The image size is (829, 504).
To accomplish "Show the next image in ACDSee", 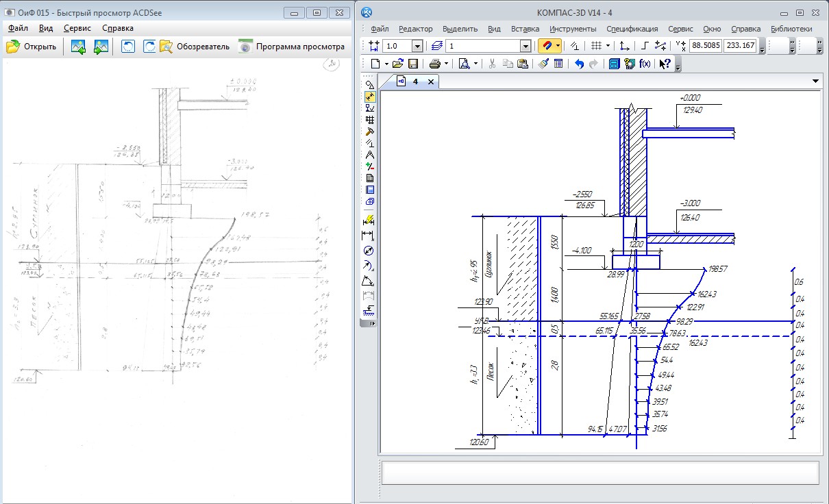I will coord(101,47).
